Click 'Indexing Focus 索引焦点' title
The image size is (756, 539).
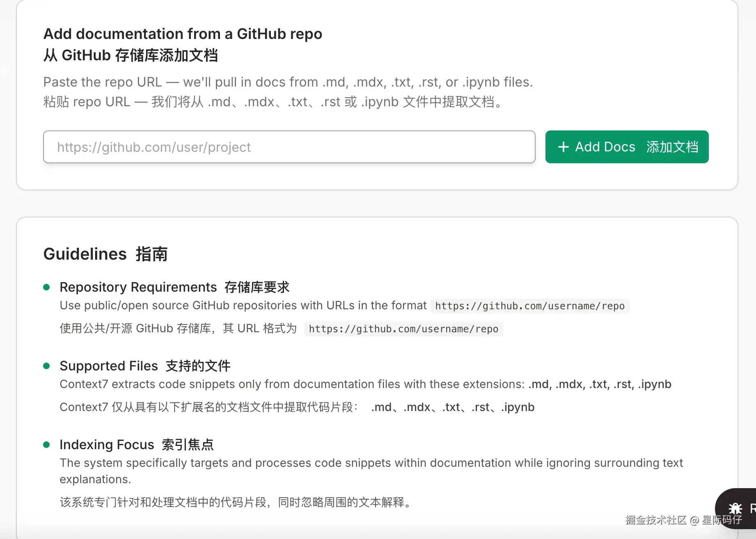coord(137,445)
